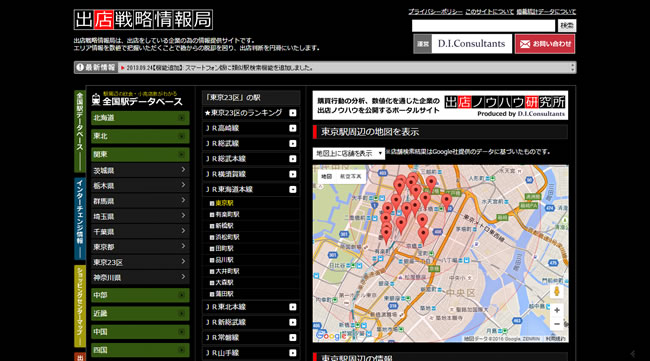Click the site search input field
Image resolution: width=650 pixels, height=361 pixels.
[483, 26]
